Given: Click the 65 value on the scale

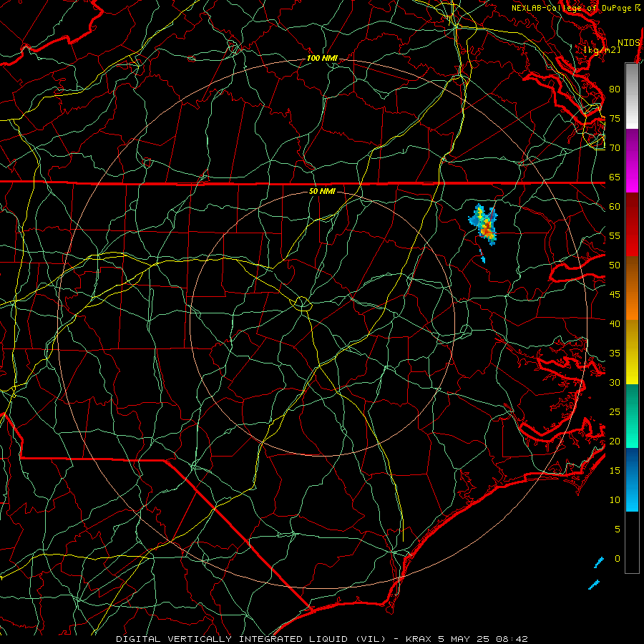Looking at the screenshot, I should pyautogui.click(x=615, y=177).
